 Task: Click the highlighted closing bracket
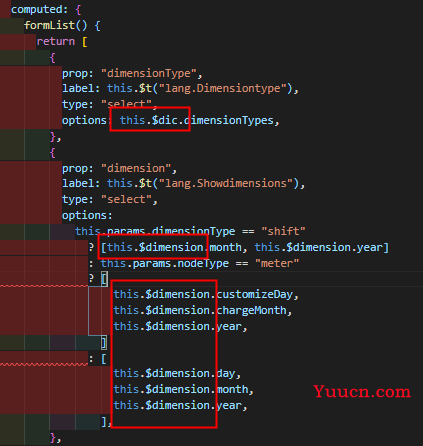click(x=104, y=342)
